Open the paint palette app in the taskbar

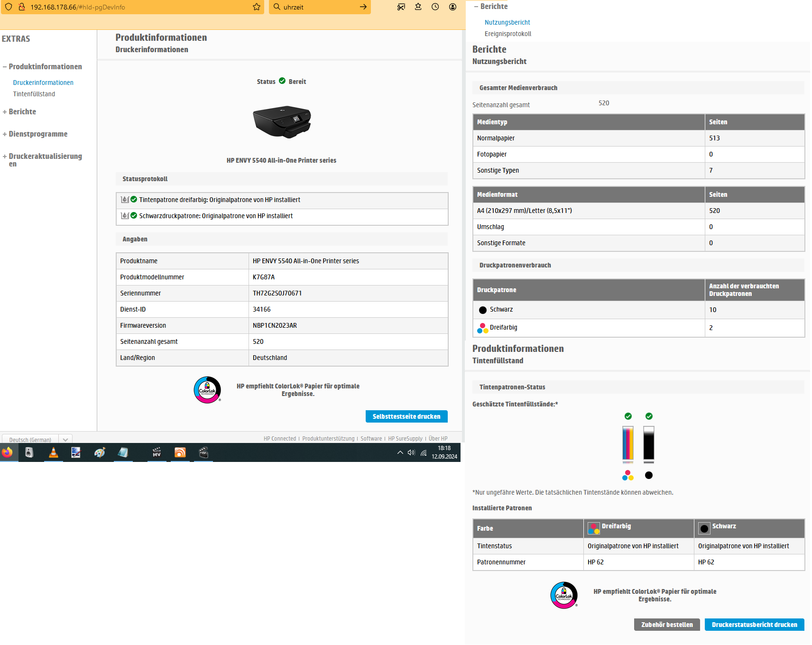tap(99, 453)
